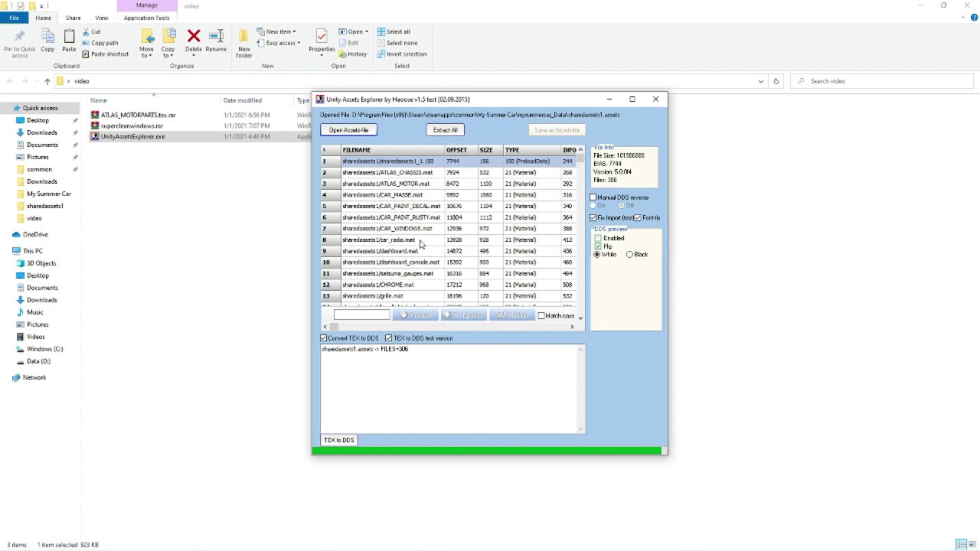Click the Extract All button

click(445, 130)
